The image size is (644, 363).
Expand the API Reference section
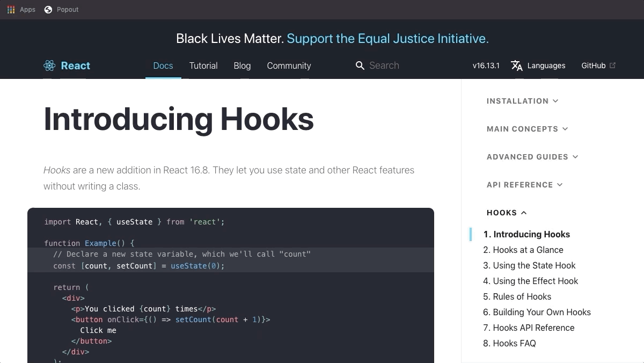(524, 185)
